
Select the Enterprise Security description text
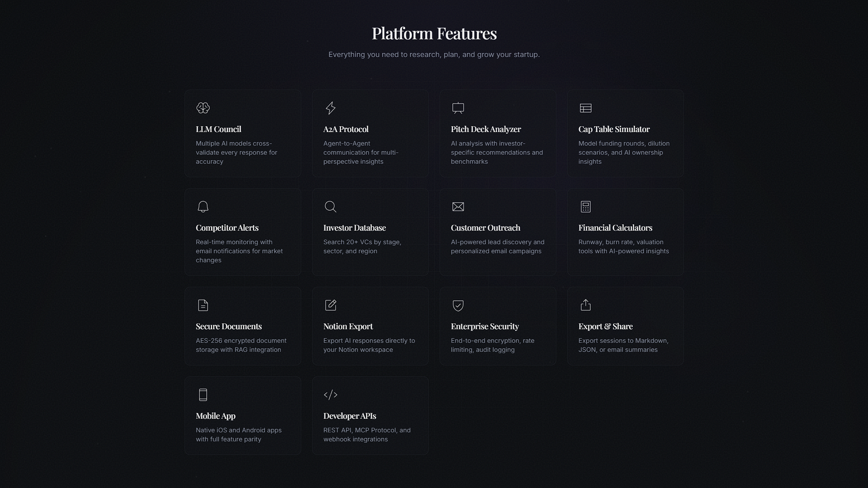click(493, 345)
